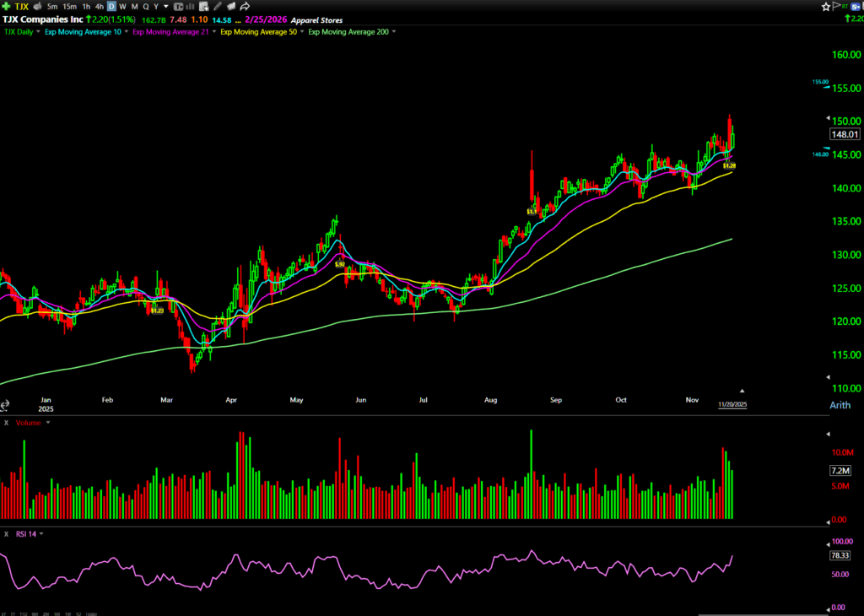Click the TJX ticker symbol
The height and width of the screenshot is (616, 864).
tap(22, 6)
